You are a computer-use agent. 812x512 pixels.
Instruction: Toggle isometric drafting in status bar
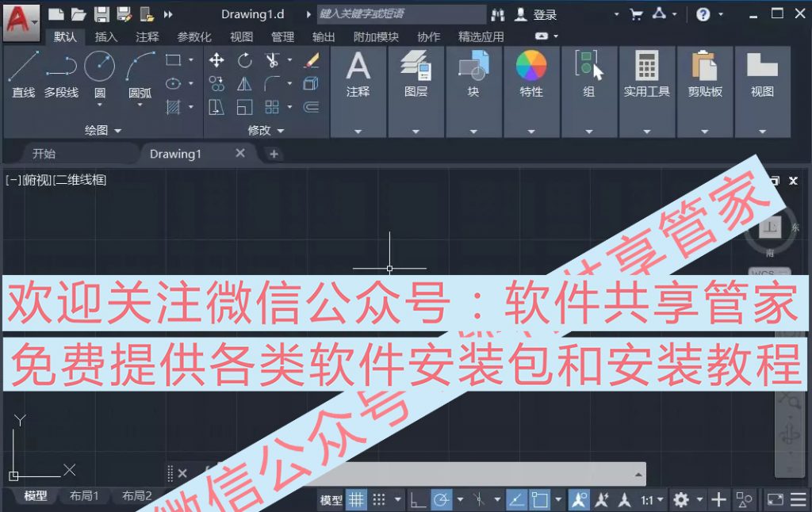pyautogui.click(x=479, y=499)
